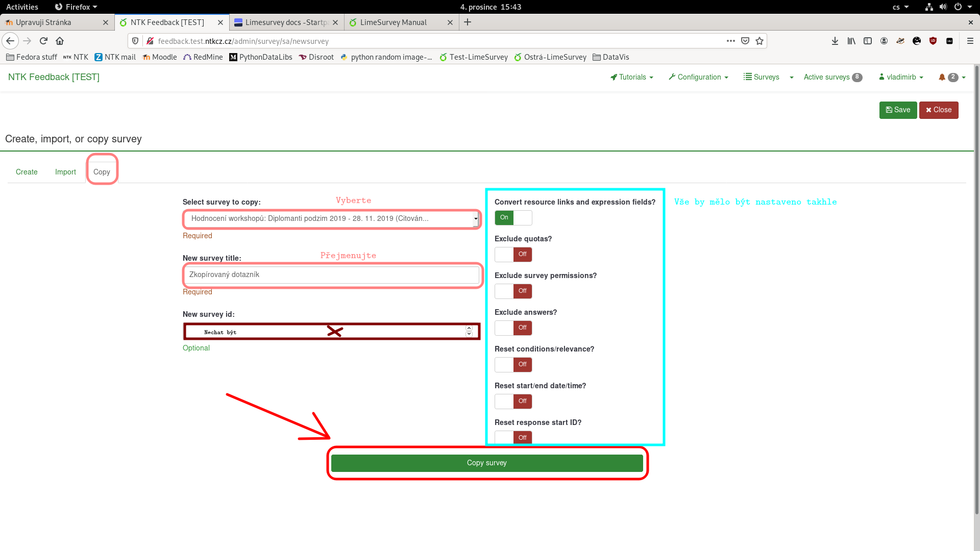Open Select survey to copy dropdown

pyautogui.click(x=331, y=218)
